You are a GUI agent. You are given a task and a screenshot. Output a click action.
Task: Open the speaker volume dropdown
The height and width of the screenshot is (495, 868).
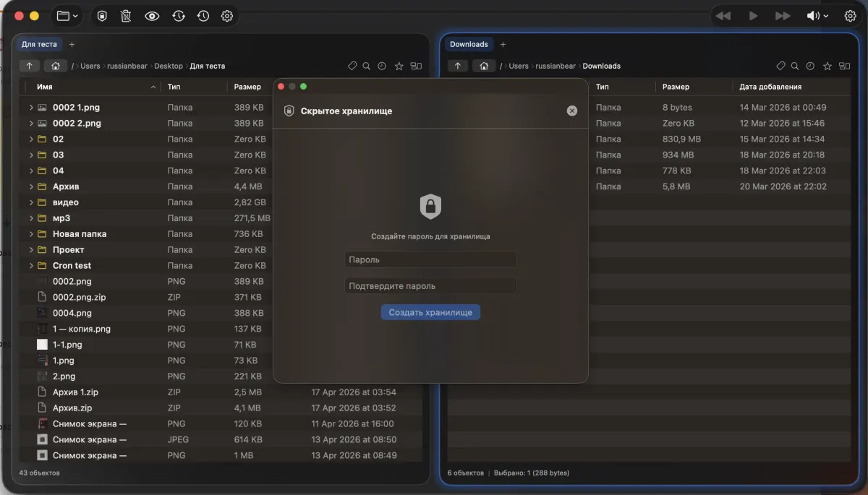click(x=817, y=16)
